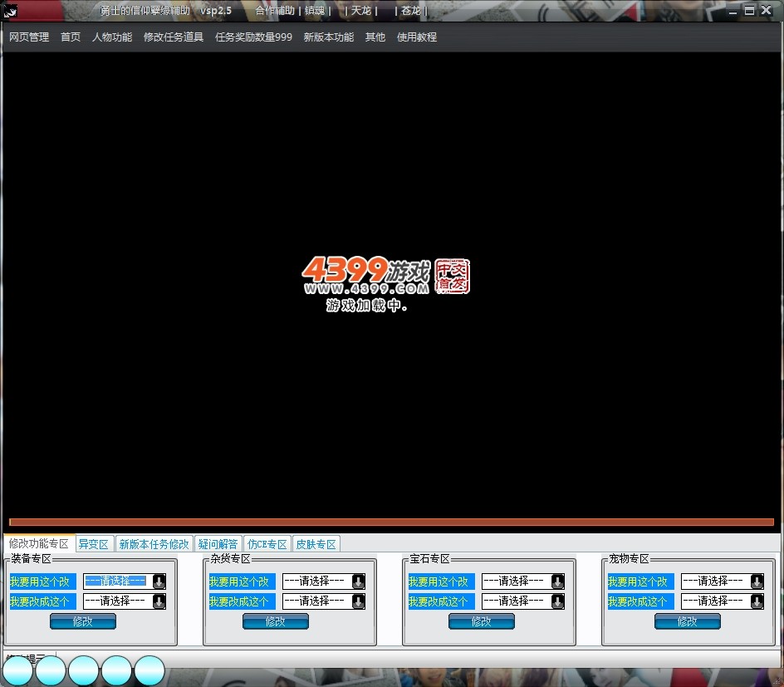Click the orange loading progress bar

point(390,523)
